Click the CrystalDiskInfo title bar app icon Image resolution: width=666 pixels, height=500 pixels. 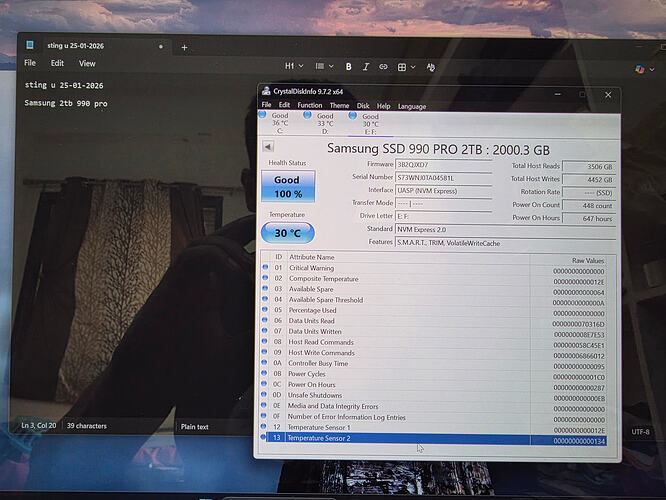coord(265,92)
